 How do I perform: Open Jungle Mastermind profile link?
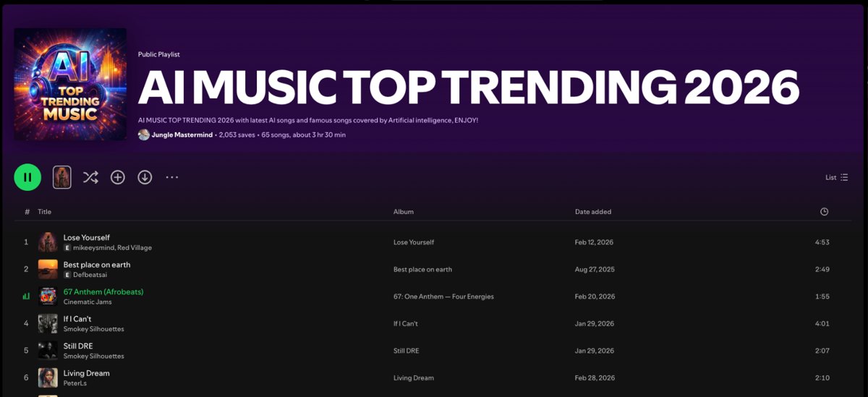[182, 135]
